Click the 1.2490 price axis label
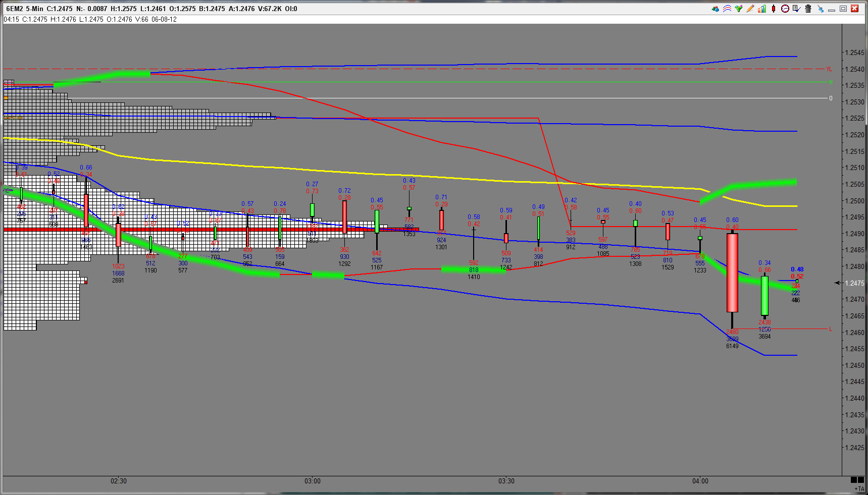Screen dimensions: 868x495 coord(855,234)
